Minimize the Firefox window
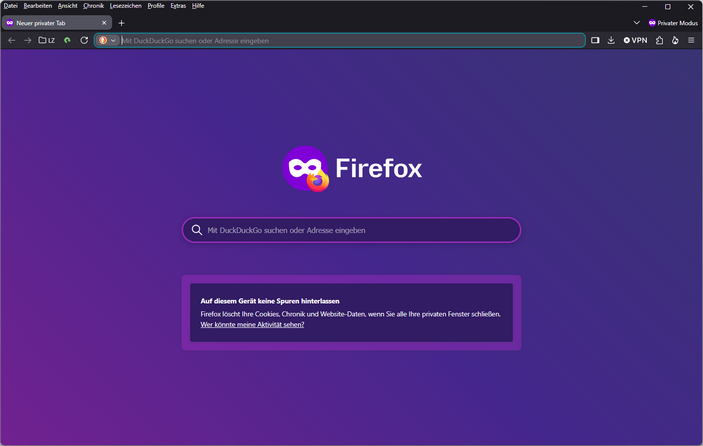Viewport: 703px width, 446px height. pos(645,6)
